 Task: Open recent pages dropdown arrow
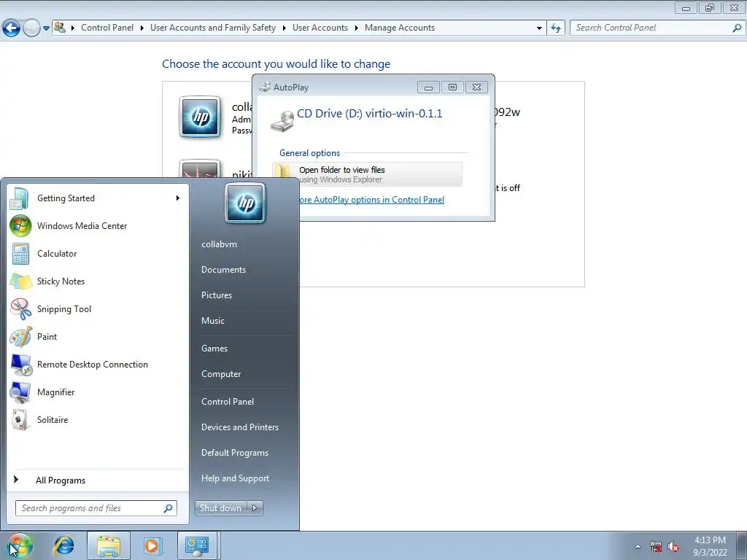(46, 28)
